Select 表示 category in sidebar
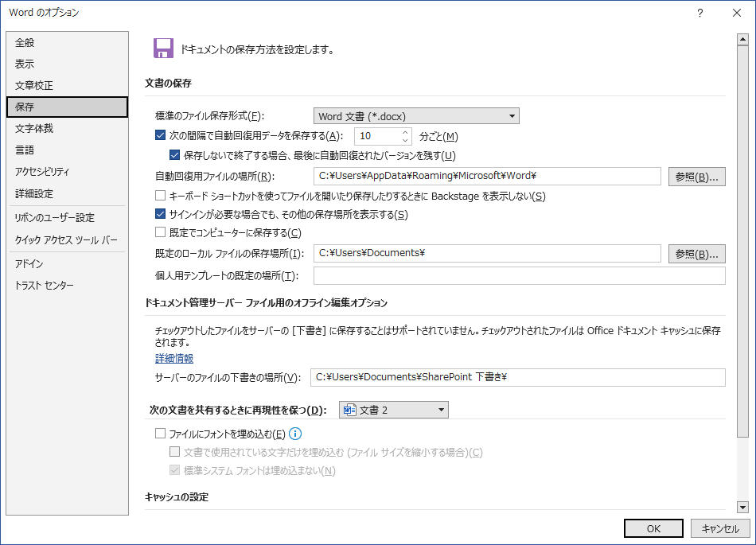The image size is (756, 545). point(68,64)
